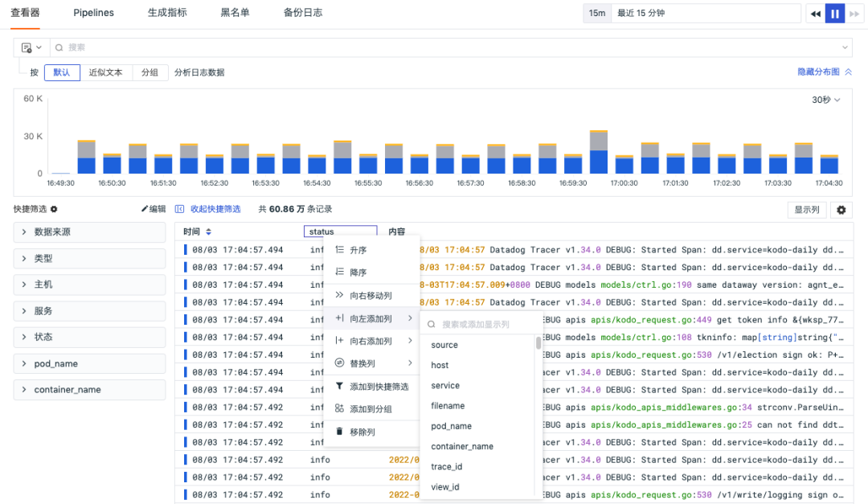Click the gear icon beside 快捷筛选

tap(54, 209)
